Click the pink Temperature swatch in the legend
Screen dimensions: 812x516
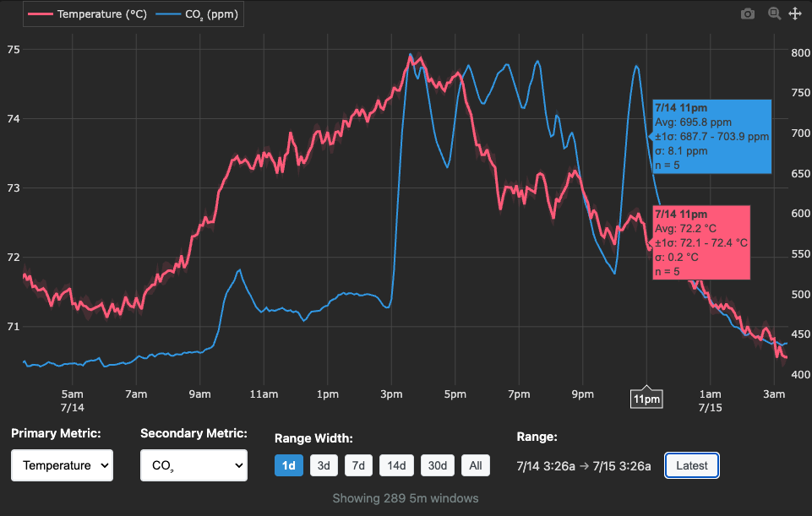(40, 14)
